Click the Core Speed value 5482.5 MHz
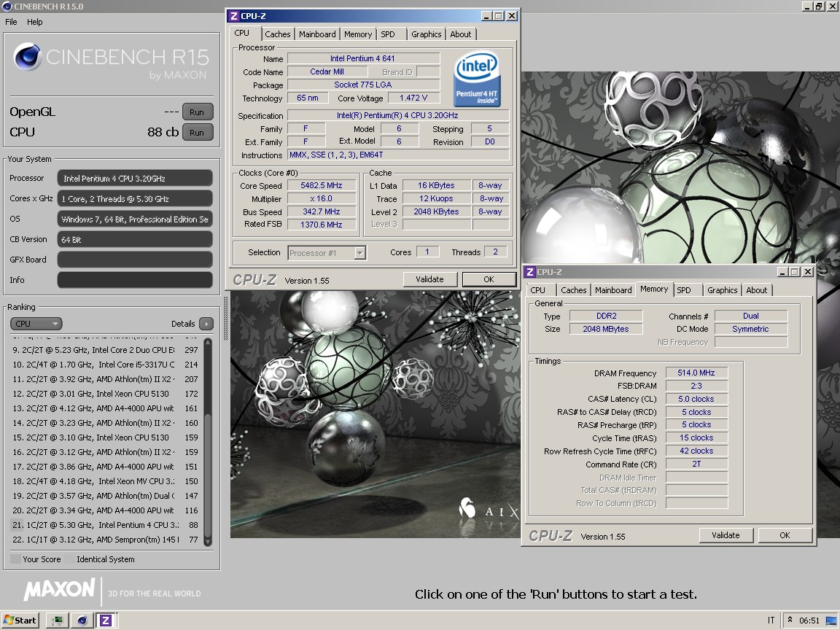Screen dimensions: 840x630 point(322,185)
